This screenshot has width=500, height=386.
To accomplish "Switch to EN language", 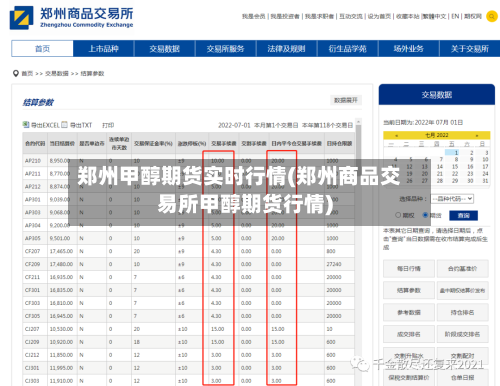I will pyautogui.click(x=455, y=16).
